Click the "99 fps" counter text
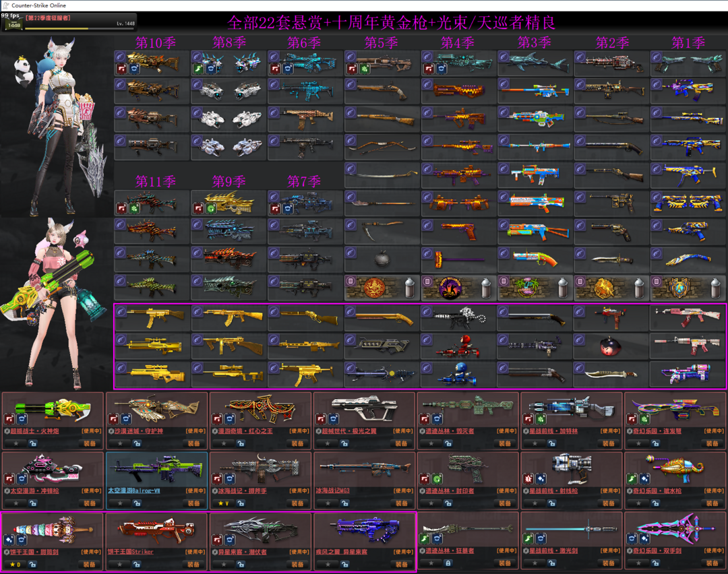Image resolution: width=728 pixels, height=574 pixels. pos(10,15)
